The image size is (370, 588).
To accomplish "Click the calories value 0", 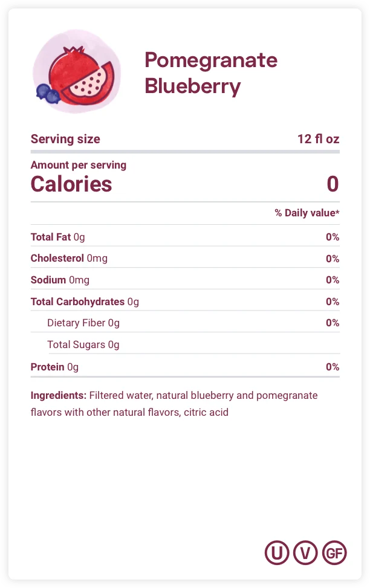I will click(x=333, y=184).
